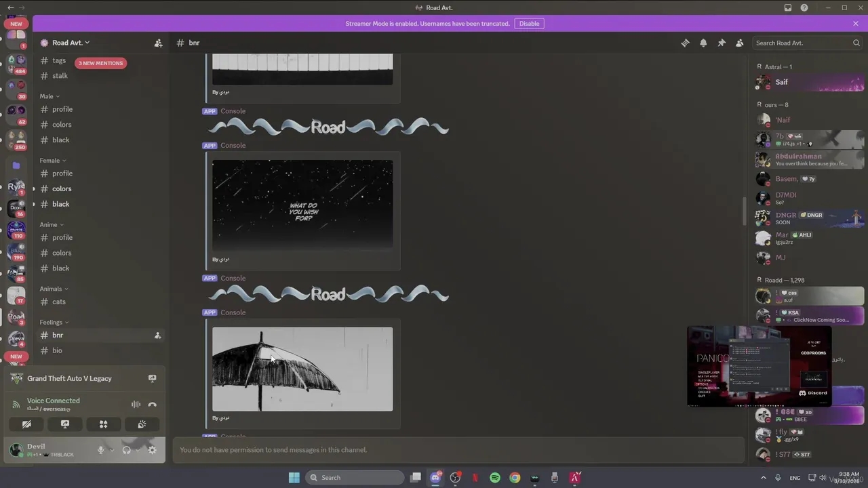Stream Grand Theft Auto V Legacy icon
Screen dimensions: 868x488
click(152, 378)
